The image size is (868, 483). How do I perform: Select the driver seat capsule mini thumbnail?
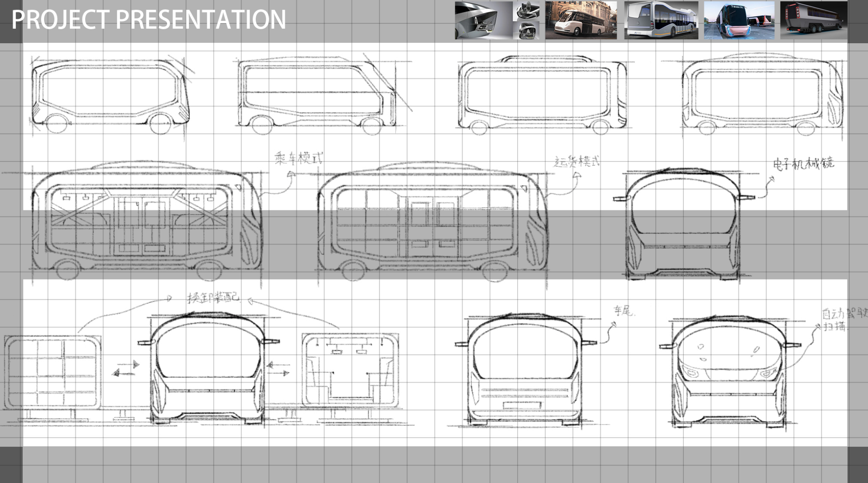click(x=526, y=30)
